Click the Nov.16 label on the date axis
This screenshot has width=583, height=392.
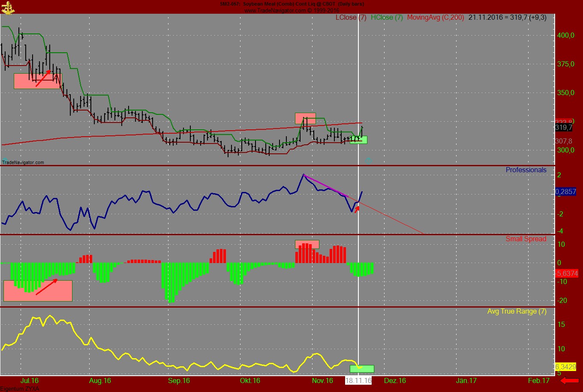point(322,380)
